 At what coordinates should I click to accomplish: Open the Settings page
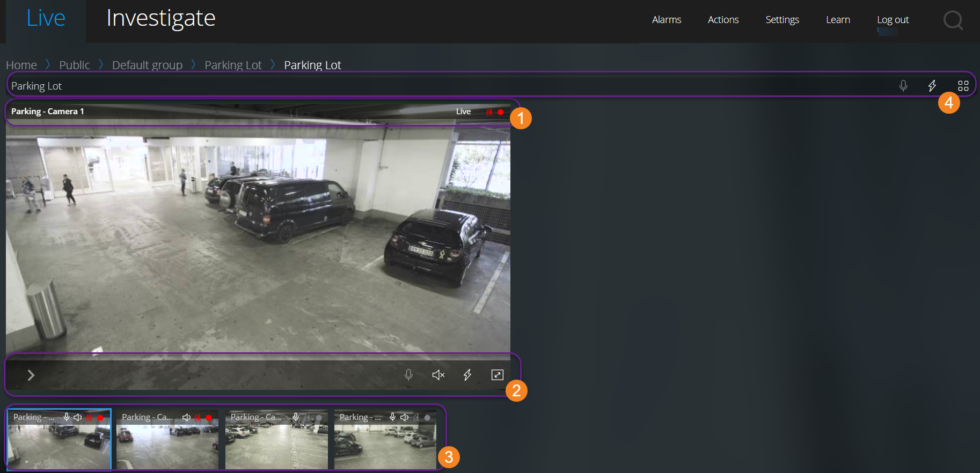click(782, 20)
